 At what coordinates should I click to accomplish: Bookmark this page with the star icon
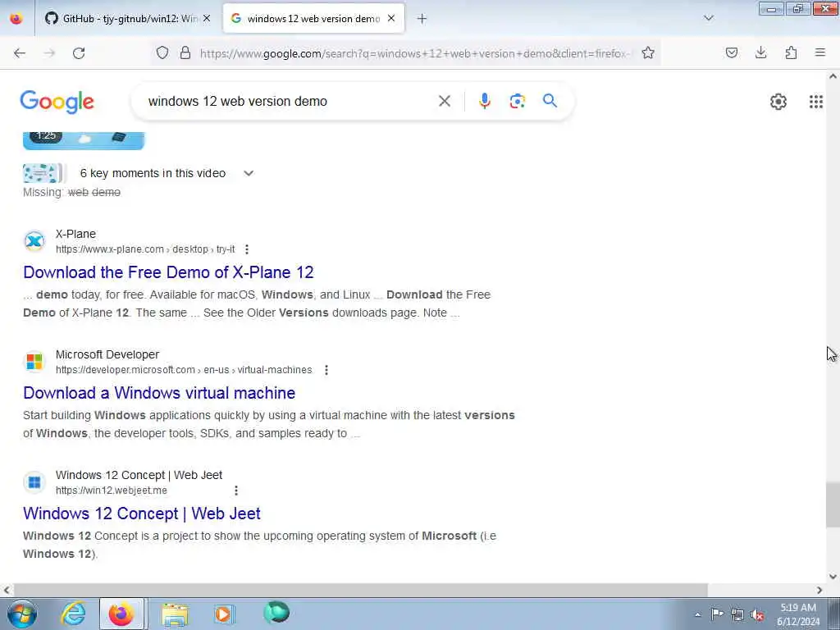coord(648,52)
